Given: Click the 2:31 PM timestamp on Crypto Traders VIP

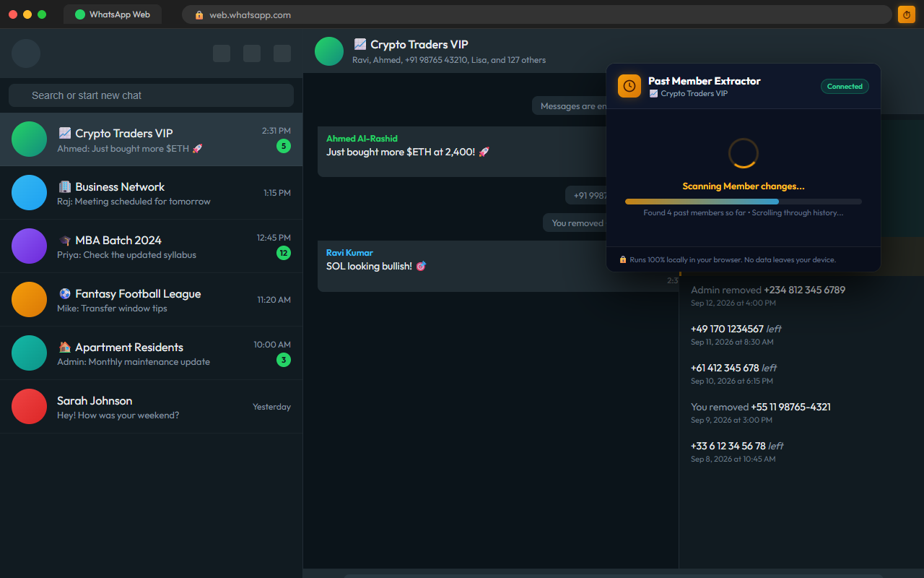Looking at the screenshot, I should 276,131.
